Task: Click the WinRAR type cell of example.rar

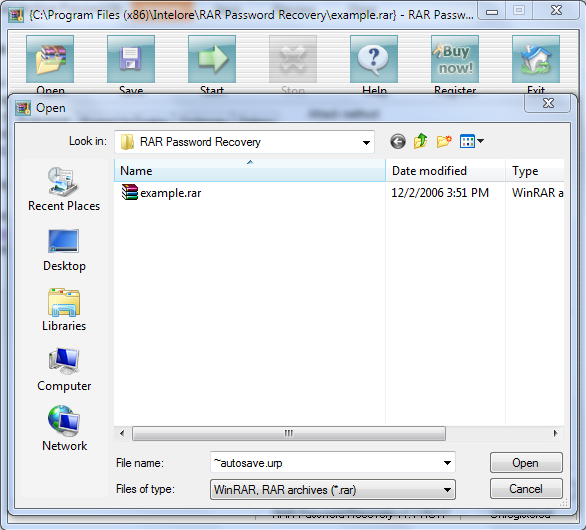Action: coord(537,192)
